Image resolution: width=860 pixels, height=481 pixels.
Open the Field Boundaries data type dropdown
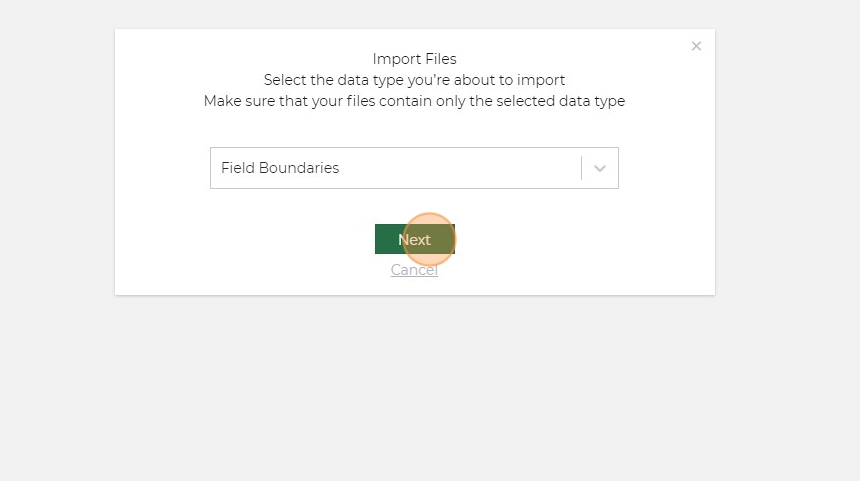coord(395,168)
